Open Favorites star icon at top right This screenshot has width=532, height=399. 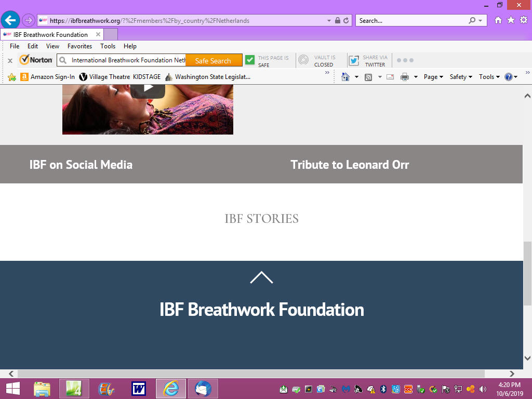511,20
